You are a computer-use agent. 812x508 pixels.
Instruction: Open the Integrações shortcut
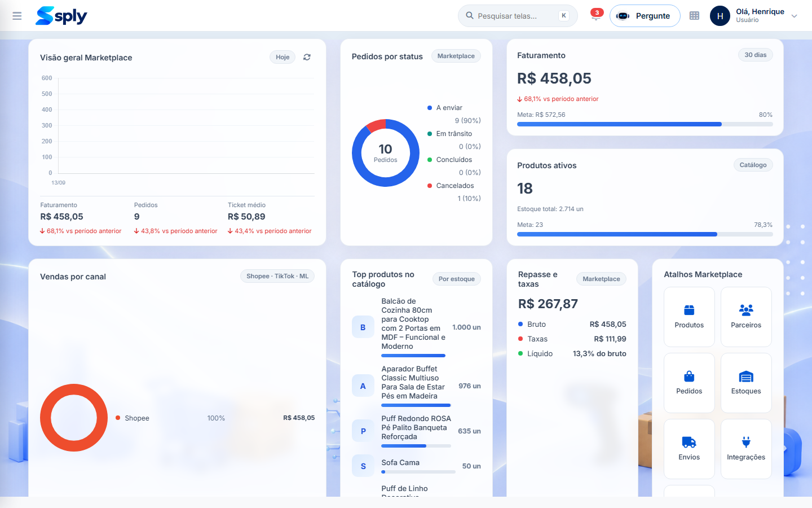746,449
